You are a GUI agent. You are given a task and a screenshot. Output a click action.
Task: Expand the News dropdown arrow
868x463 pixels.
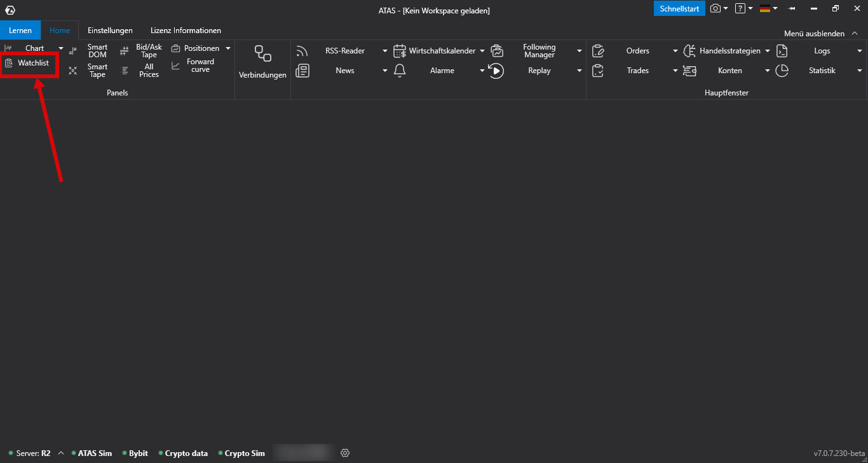[385, 71]
